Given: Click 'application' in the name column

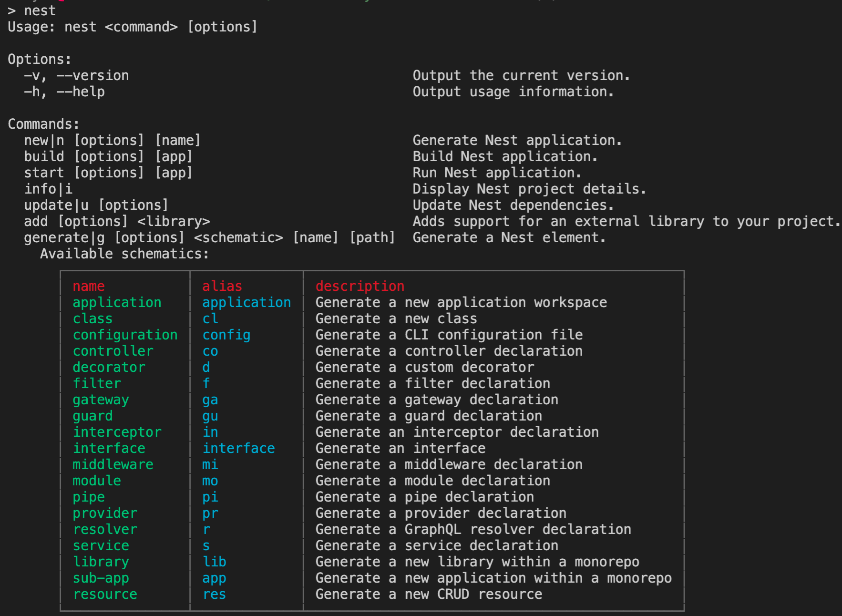Looking at the screenshot, I should [117, 303].
